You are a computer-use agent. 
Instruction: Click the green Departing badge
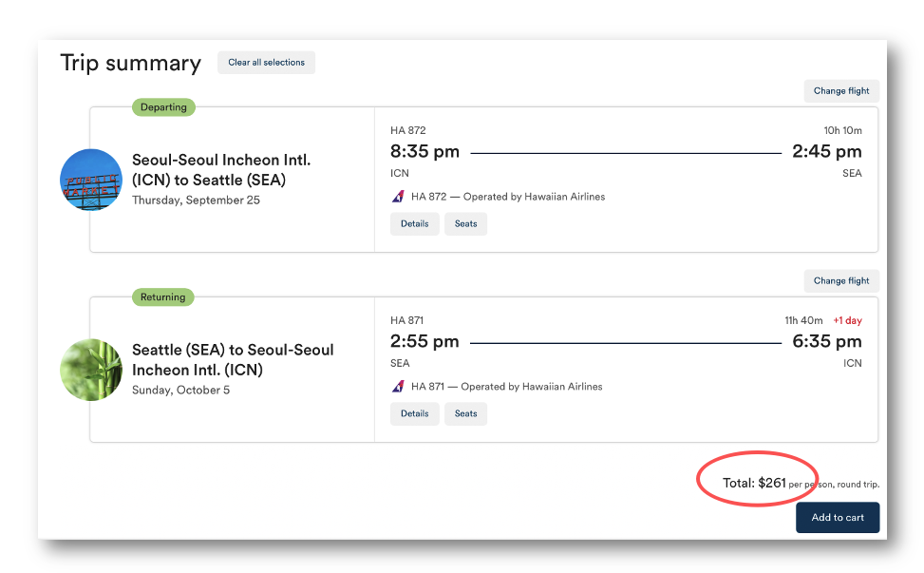(x=163, y=107)
